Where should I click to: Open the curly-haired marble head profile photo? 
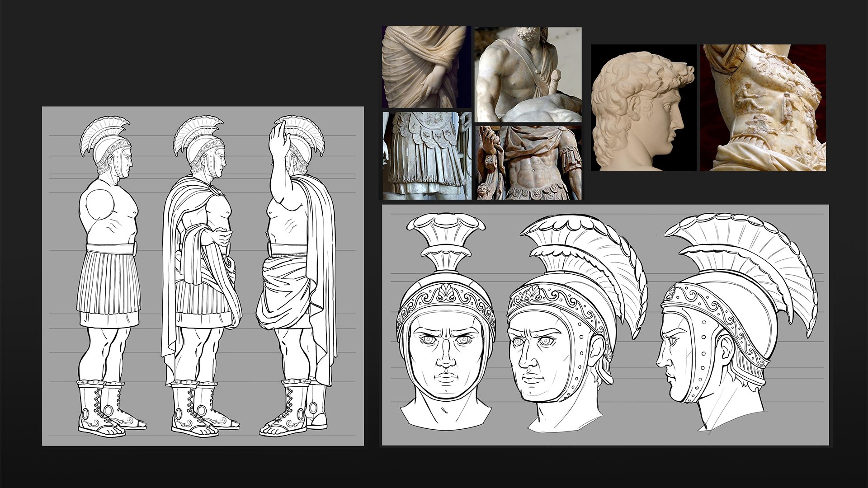644,108
